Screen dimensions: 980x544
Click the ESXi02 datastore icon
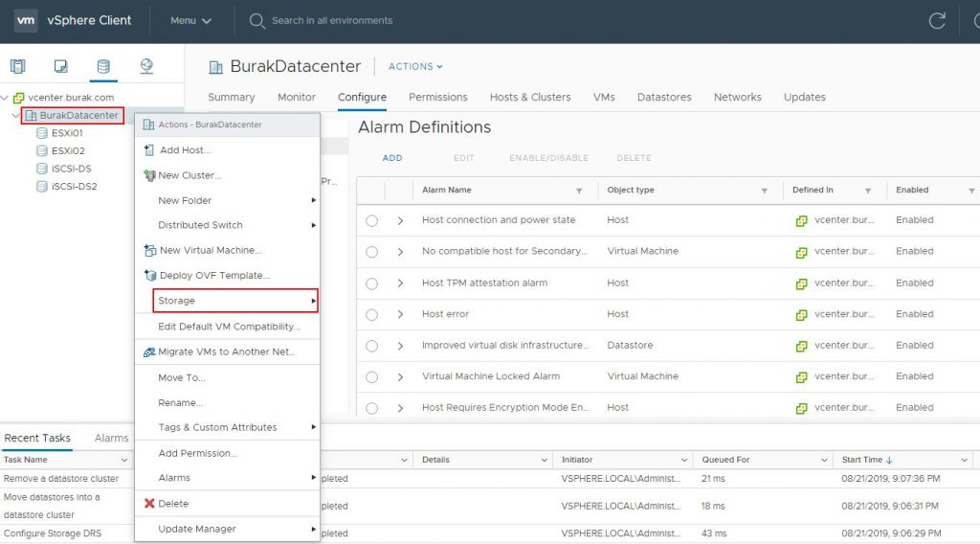[x=42, y=150]
